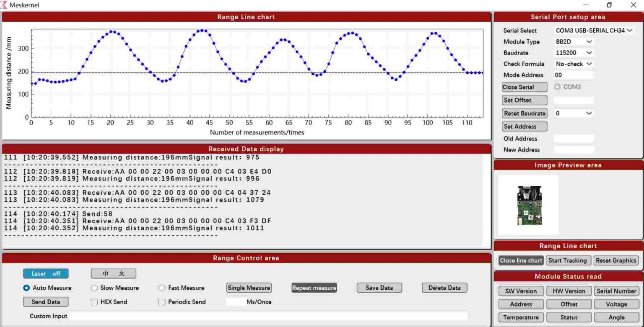This screenshot has height=327, width=644.
Task: Trigger a Single Measure
Action: point(248,288)
